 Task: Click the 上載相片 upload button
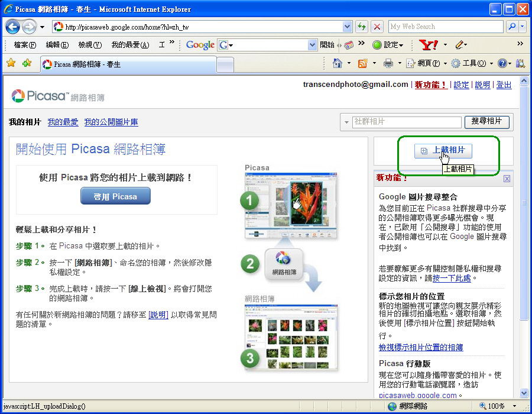[x=443, y=151]
